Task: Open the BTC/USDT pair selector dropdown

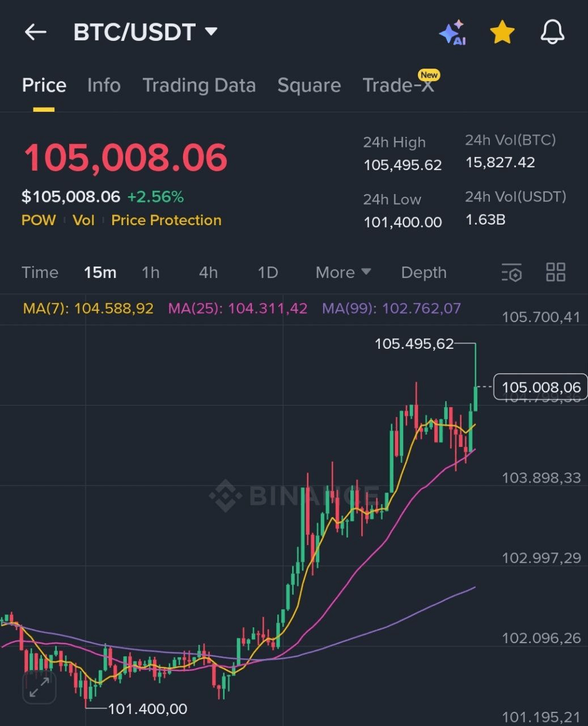Action: coord(146,32)
